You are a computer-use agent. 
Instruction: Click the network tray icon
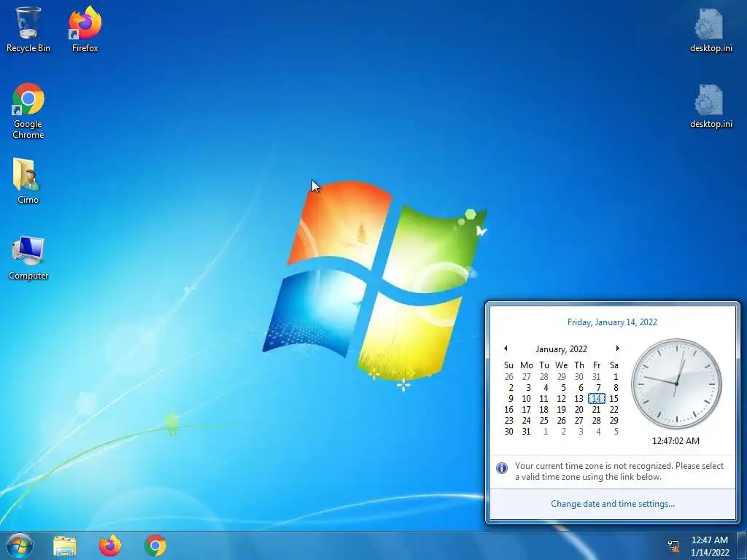(673, 546)
